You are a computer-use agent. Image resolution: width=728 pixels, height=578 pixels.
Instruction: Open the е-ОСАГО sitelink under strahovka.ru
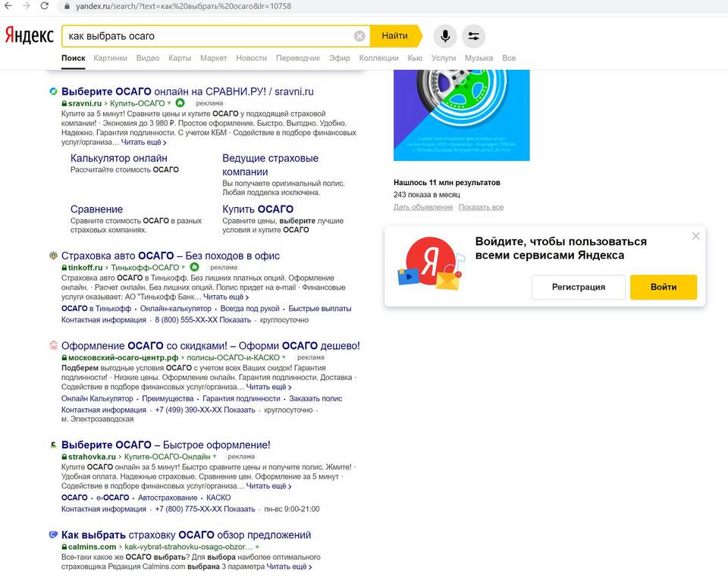[x=113, y=498]
